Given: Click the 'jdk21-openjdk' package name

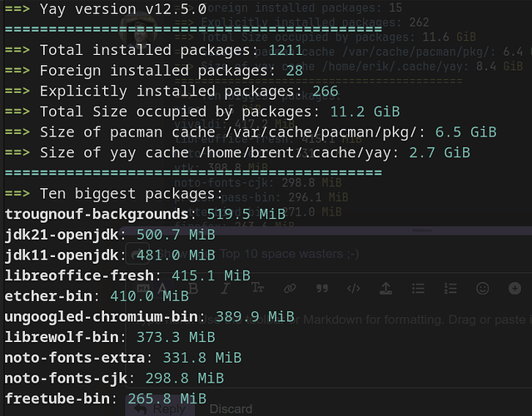Looking at the screenshot, I should (x=62, y=235).
